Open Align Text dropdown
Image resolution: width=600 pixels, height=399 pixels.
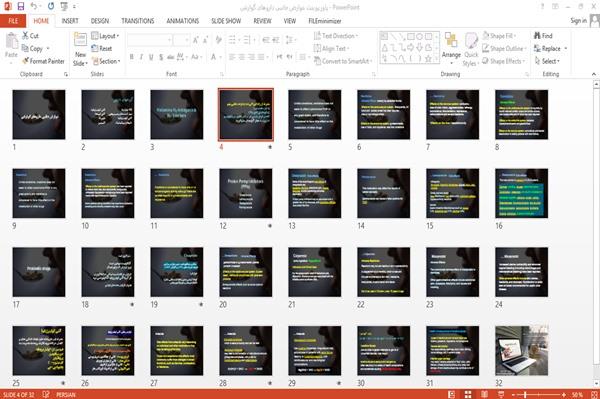331,48
